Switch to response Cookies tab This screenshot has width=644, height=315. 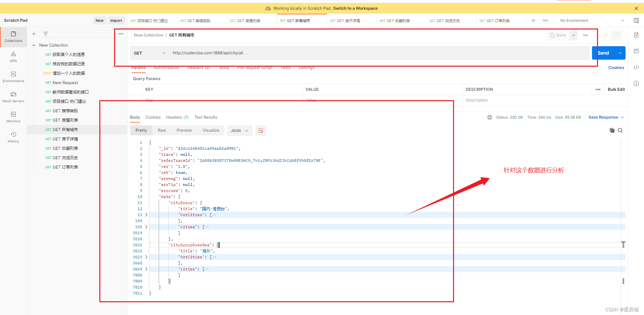(x=153, y=117)
